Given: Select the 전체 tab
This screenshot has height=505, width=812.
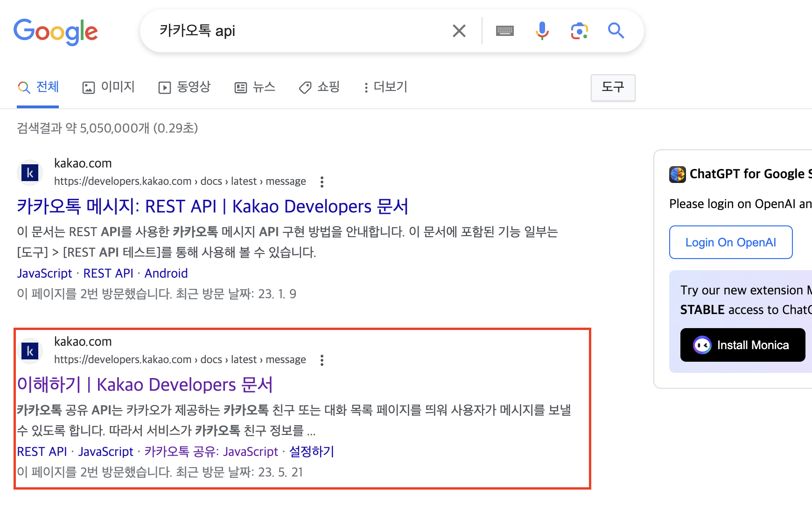Looking at the screenshot, I should click(38, 87).
